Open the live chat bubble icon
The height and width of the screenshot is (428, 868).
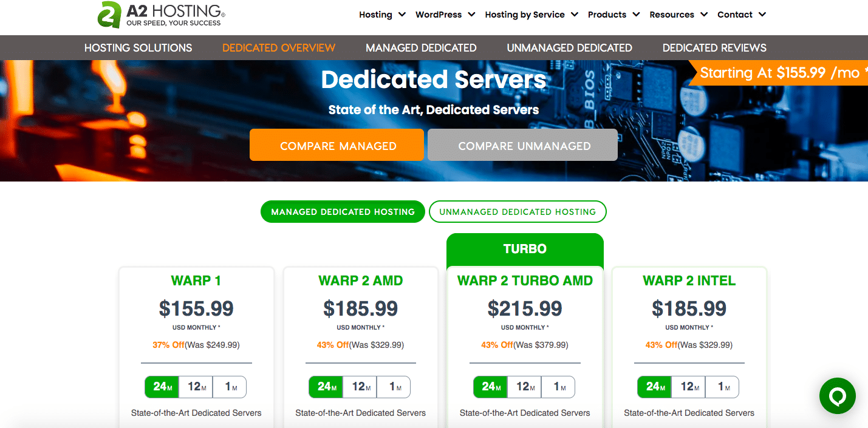click(837, 395)
